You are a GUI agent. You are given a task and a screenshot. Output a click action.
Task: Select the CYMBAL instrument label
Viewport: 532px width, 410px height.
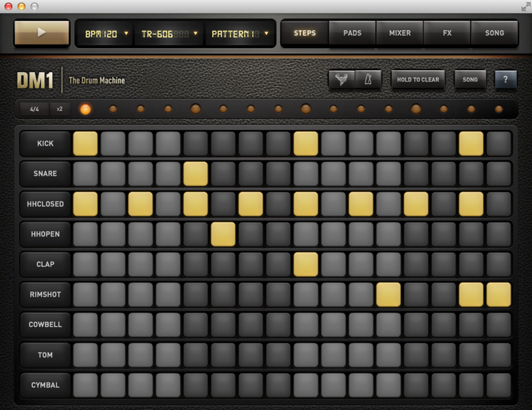[45, 385]
